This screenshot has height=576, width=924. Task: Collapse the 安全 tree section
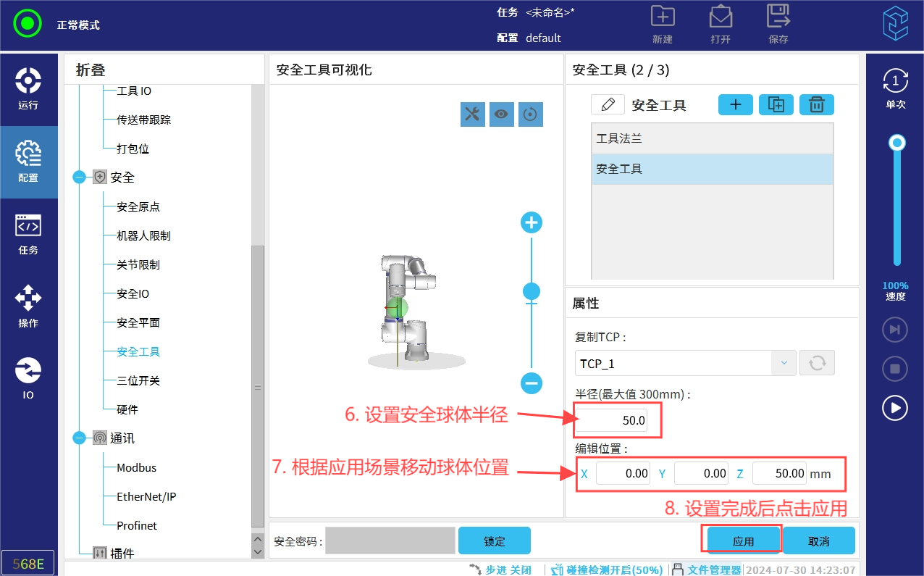pos(80,178)
